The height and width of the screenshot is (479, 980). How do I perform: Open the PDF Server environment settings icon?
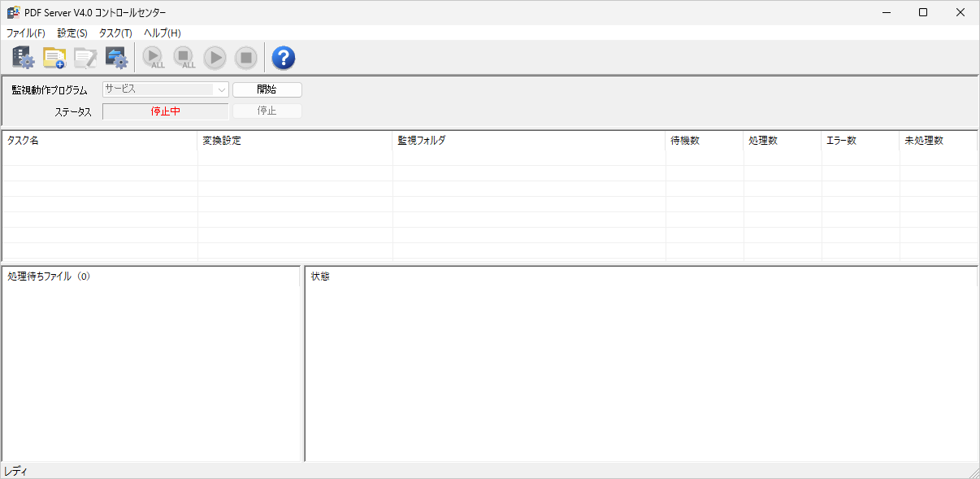tap(22, 57)
